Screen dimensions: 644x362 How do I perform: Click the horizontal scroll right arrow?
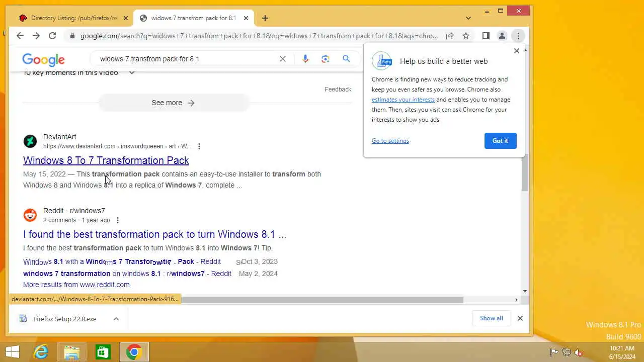pos(516,300)
